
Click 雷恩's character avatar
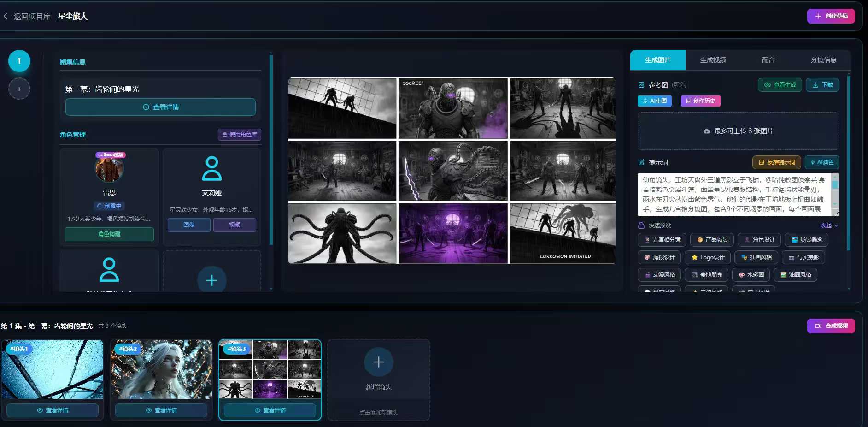[x=109, y=169]
